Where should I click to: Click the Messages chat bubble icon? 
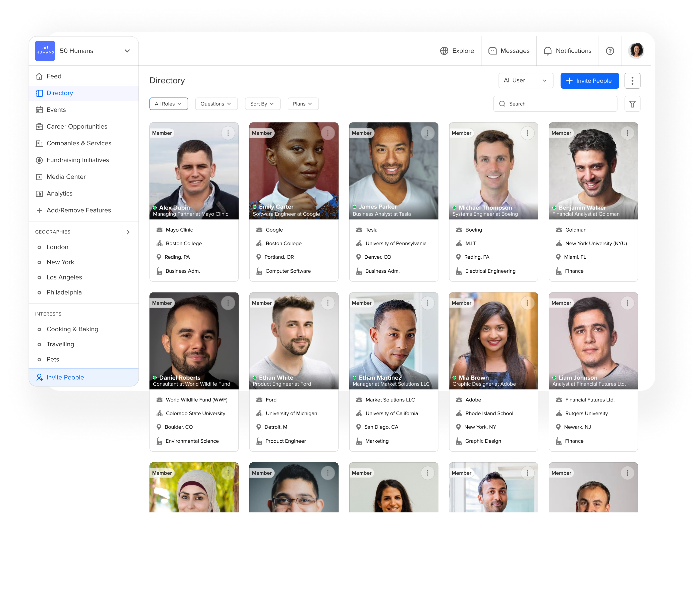[x=492, y=51]
